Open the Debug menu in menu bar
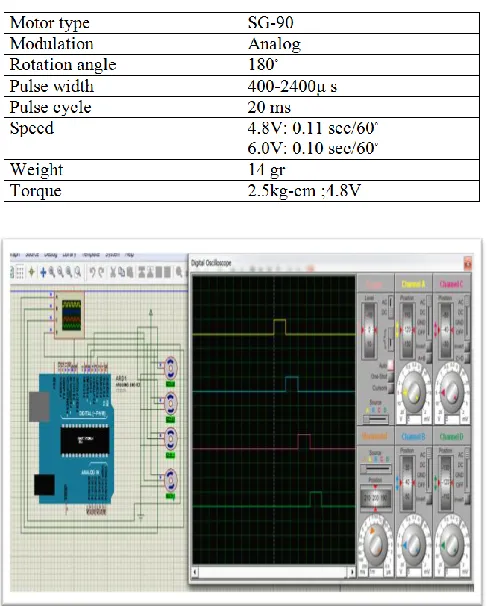The image size is (488, 606). pos(50,255)
